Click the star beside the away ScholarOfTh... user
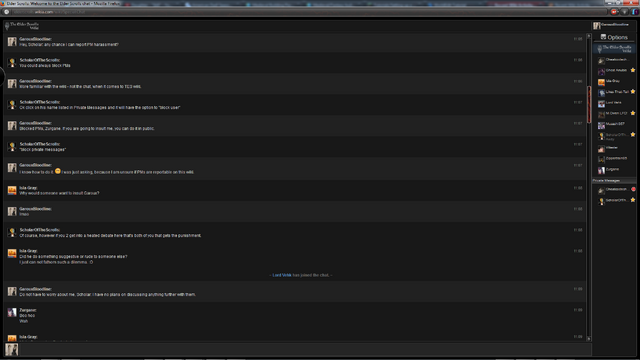 coord(633,134)
